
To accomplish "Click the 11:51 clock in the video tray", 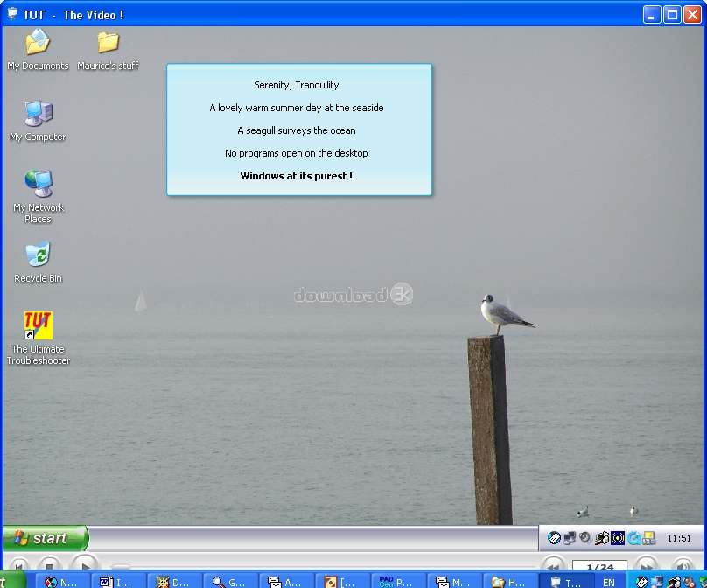I will 679,538.
